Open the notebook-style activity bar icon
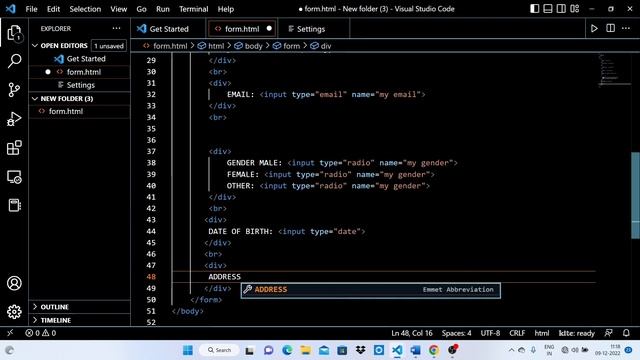 tap(14, 205)
